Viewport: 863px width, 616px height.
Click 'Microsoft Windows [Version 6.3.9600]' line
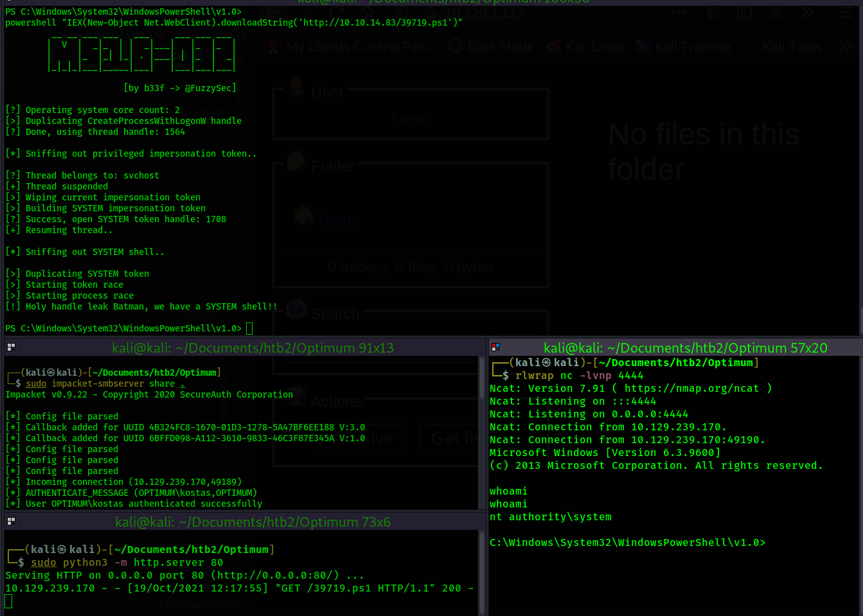[605, 453]
